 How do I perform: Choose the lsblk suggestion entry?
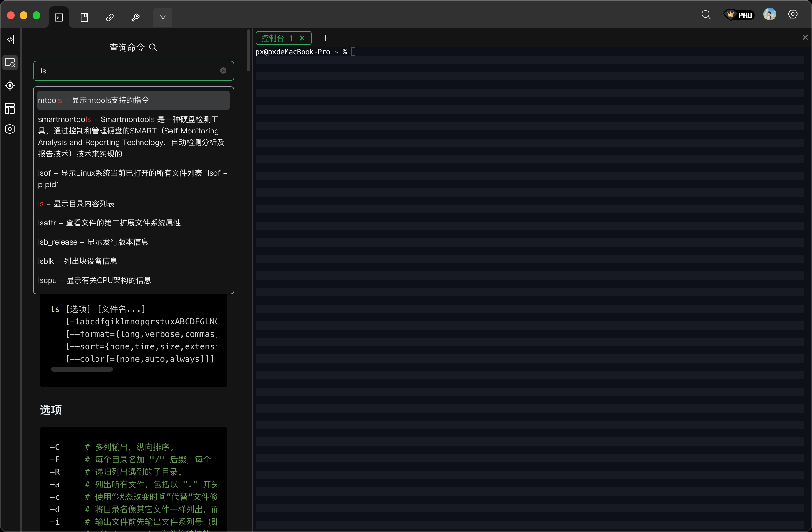click(77, 261)
